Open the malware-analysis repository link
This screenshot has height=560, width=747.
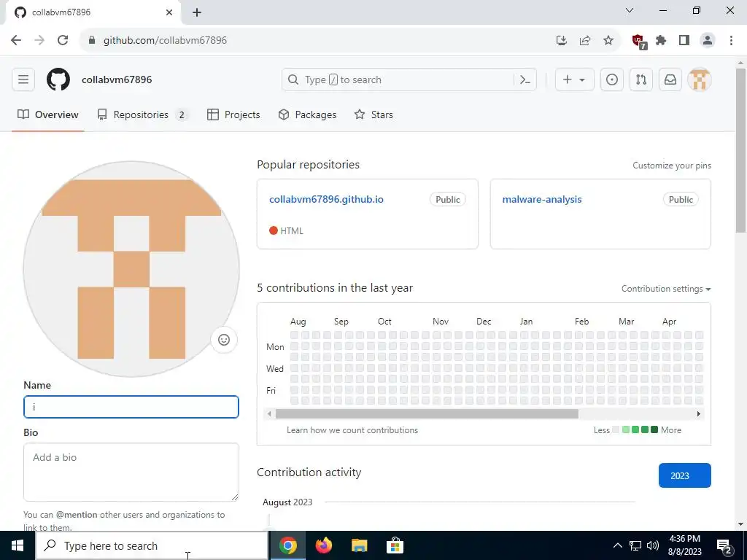[542, 200]
